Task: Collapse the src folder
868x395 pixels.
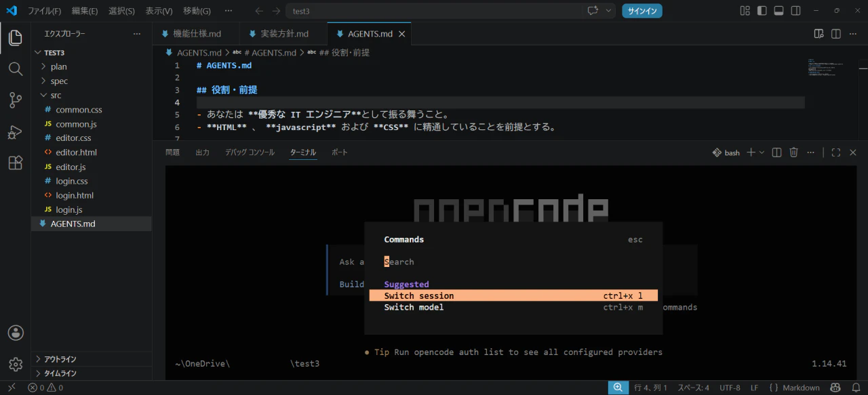Action: point(91,95)
